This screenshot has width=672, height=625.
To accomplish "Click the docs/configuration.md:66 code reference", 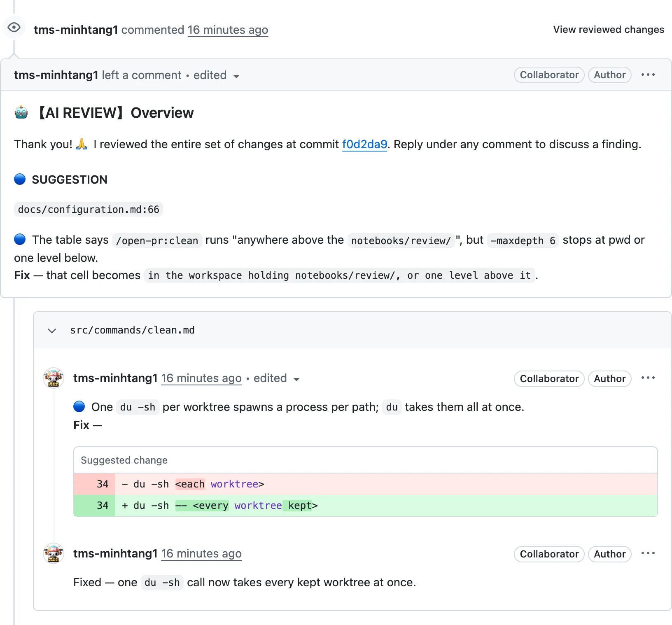I will 89,210.
